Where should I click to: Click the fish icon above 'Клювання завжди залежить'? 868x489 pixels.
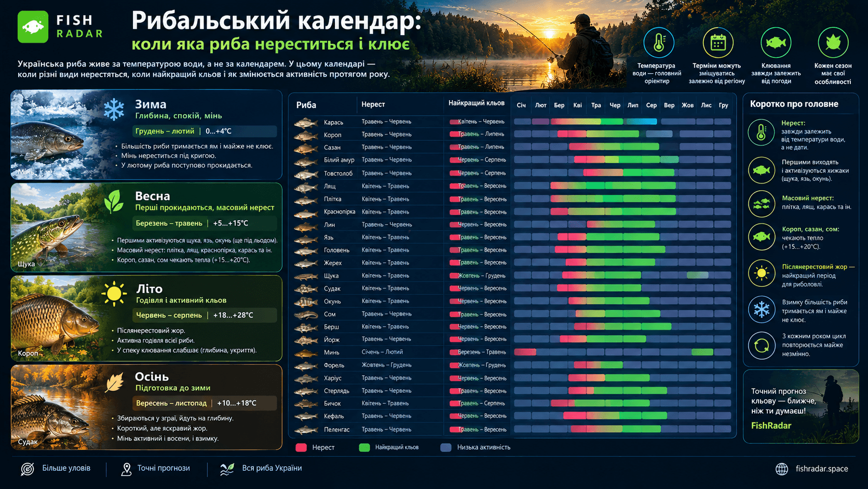pos(776,43)
